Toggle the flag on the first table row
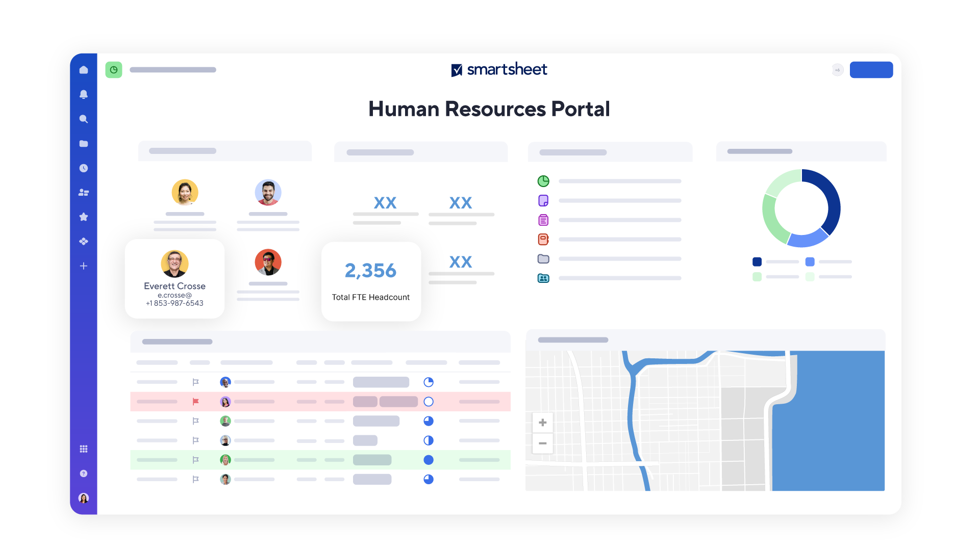Image resolution: width=980 pixels, height=551 pixels. pyautogui.click(x=195, y=382)
